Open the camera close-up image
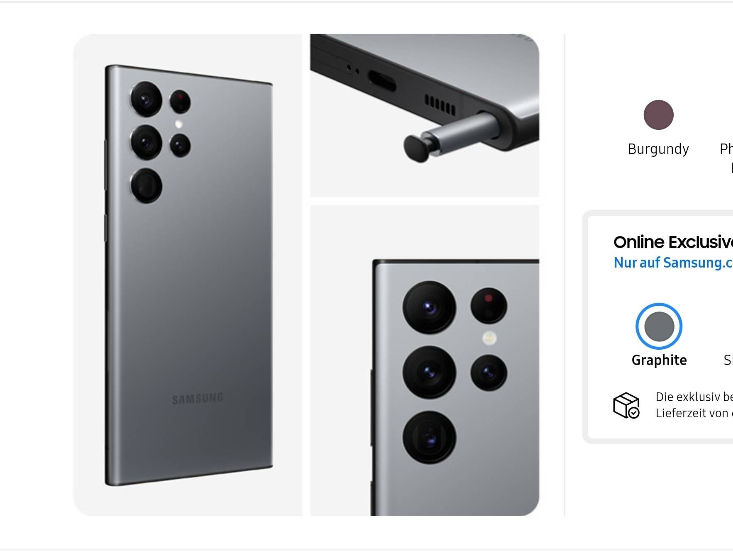The height and width of the screenshot is (560, 733). point(424,360)
